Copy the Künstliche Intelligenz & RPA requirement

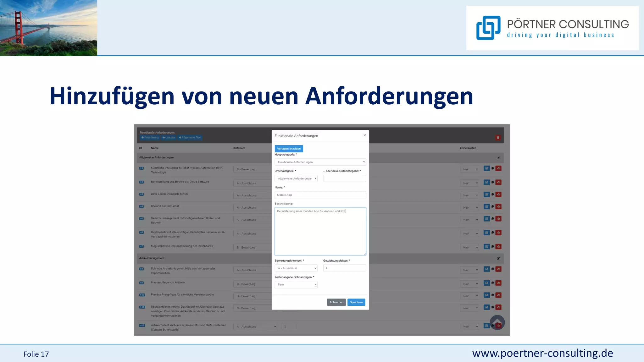[492, 168]
